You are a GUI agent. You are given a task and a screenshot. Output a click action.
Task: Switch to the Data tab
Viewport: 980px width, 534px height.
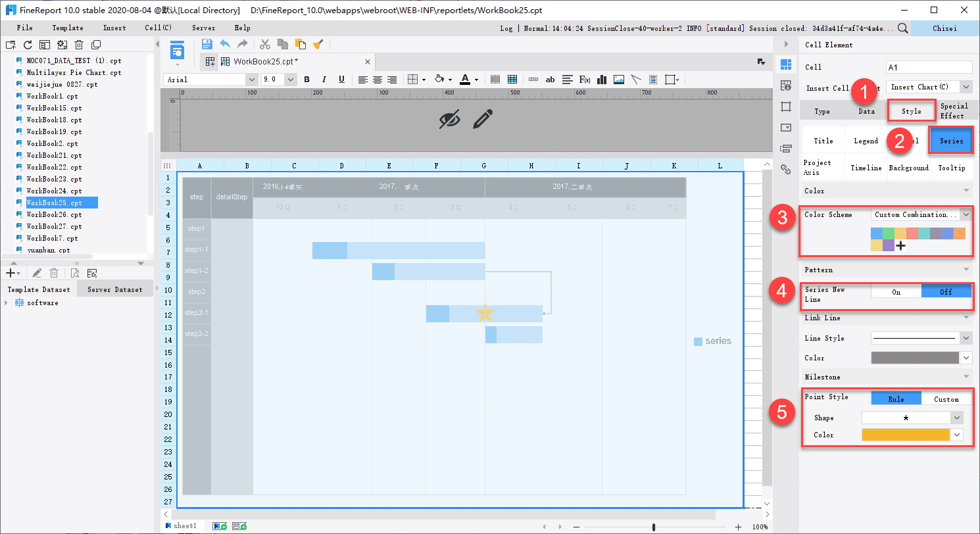pyautogui.click(x=866, y=111)
